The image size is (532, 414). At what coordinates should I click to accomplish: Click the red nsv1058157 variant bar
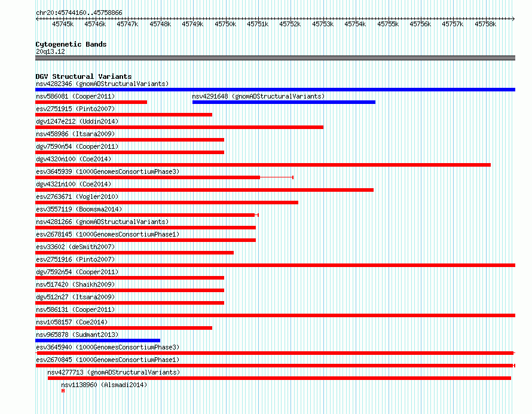pyautogui.click(x=124, y=328)
